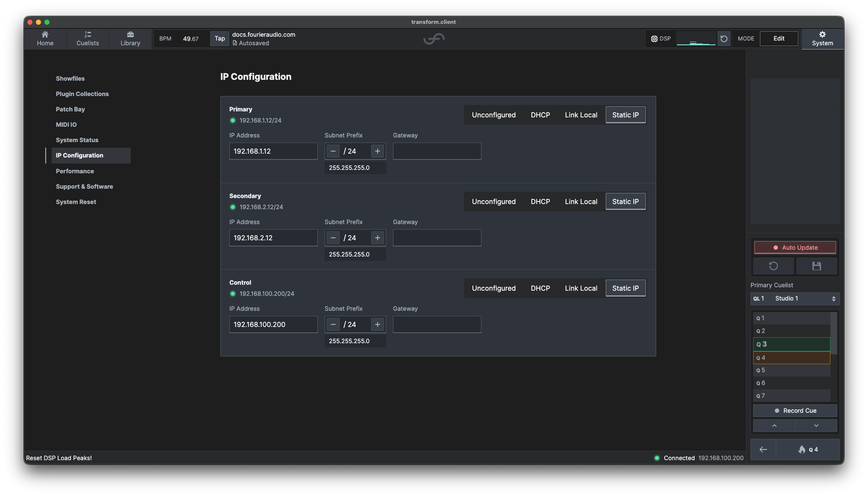
Task: Toggle Auto Update
Action: point(795,248)
